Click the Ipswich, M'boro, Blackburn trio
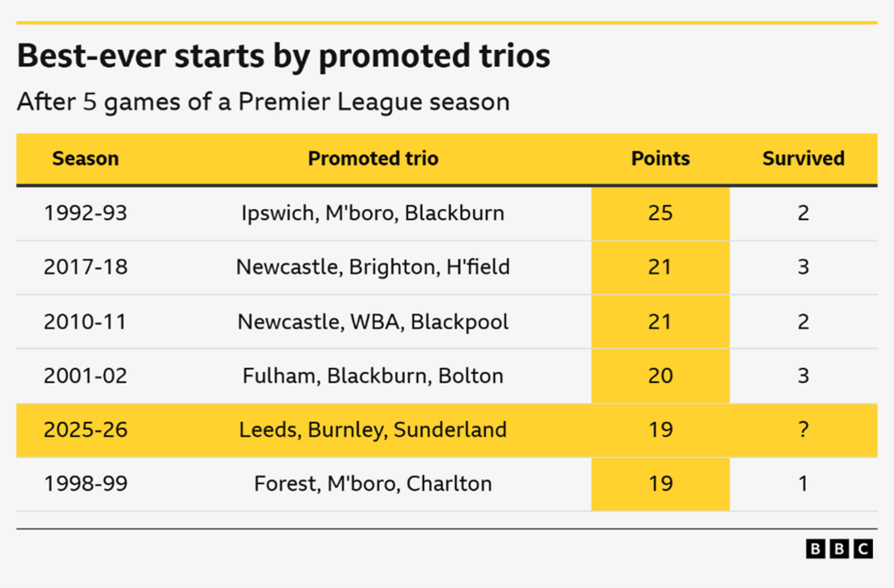This screenshot has width=894, height=588. pyautogui.click(x=372, y=212)
